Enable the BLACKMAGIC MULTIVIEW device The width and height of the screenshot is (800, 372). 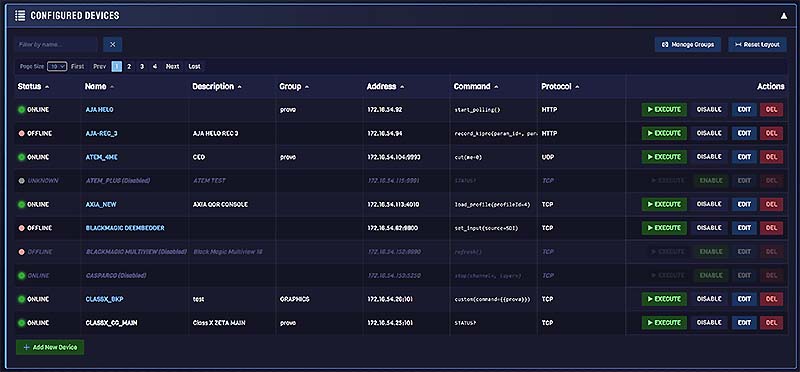coord(711,252)
